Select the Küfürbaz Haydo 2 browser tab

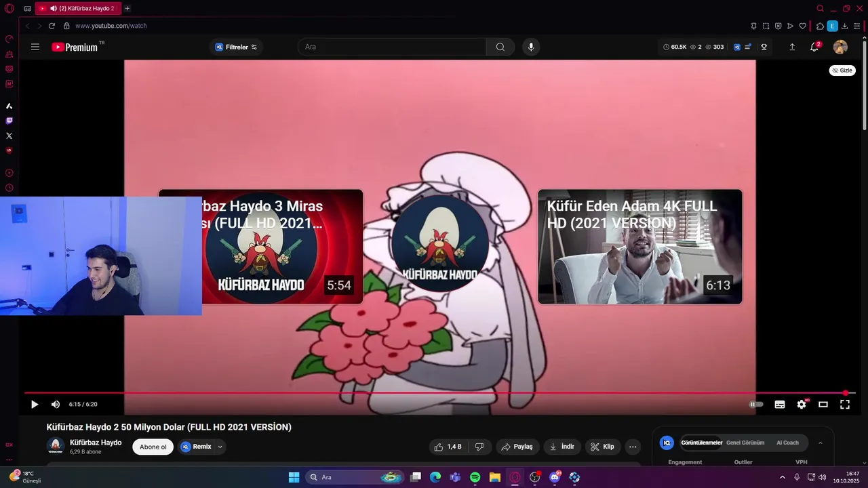click(77, 8)
